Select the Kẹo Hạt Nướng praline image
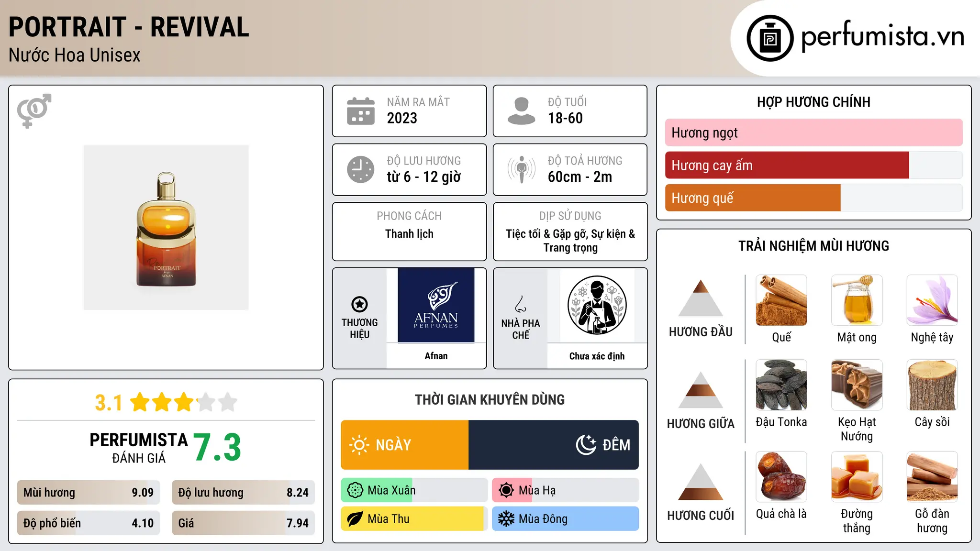Viewport: 980px width, 551px height. (x=857, y=385)
